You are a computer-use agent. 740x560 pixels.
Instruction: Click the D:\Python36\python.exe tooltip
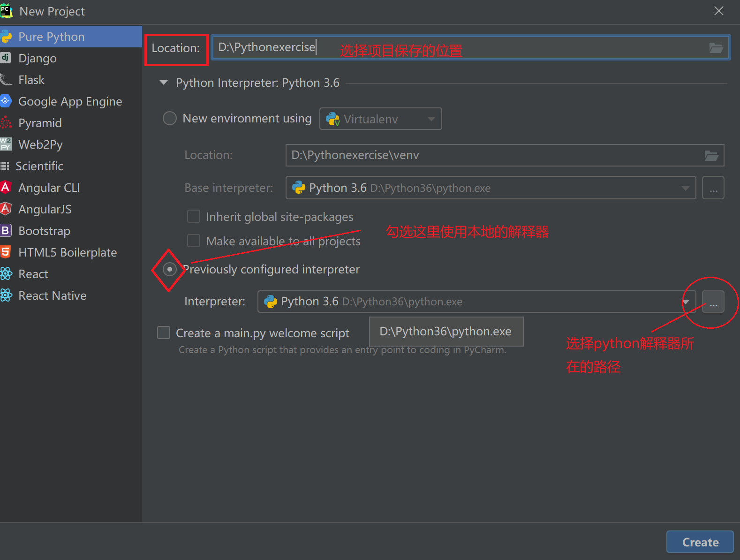446,332
